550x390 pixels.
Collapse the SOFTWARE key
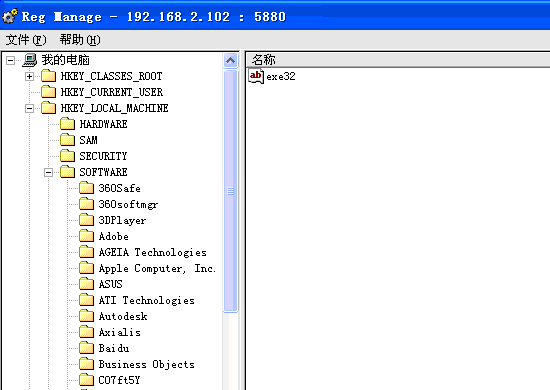point(48,172)
